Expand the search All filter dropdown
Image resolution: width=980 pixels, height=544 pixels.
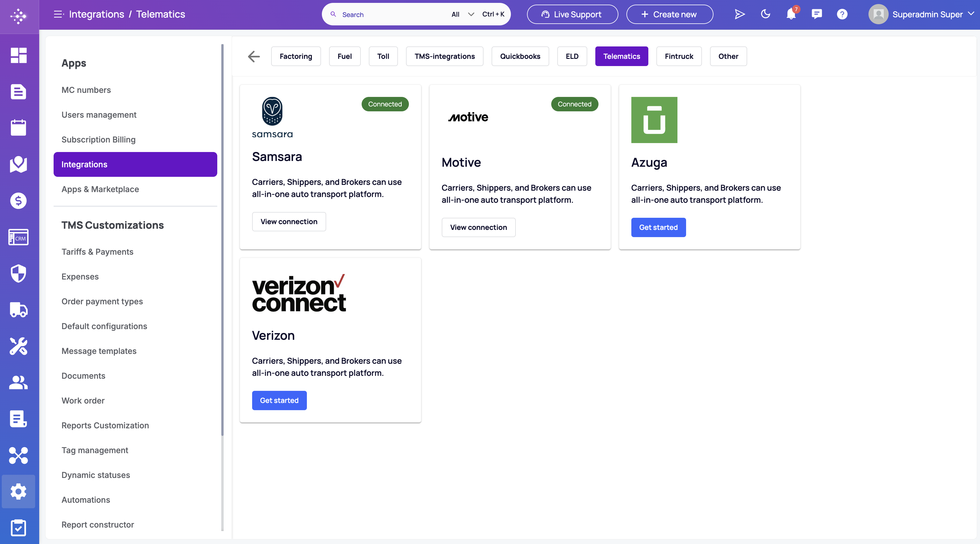point(462,14)
